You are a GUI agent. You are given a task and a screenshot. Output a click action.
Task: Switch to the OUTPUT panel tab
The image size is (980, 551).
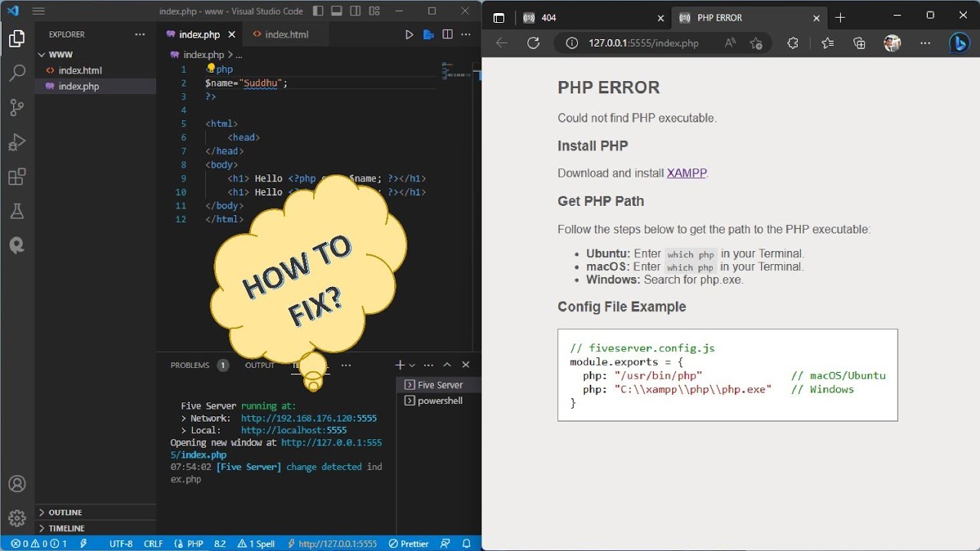(260, 365)
